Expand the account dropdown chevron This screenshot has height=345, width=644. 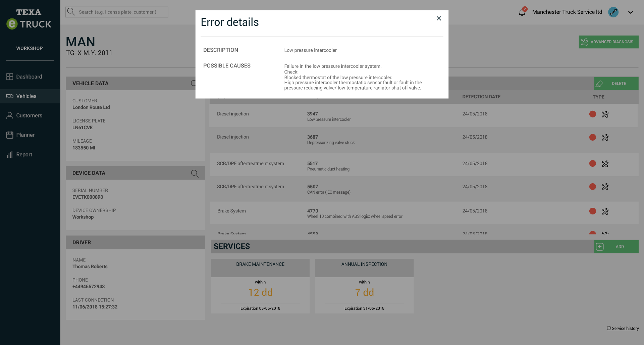tap(631, 12)
